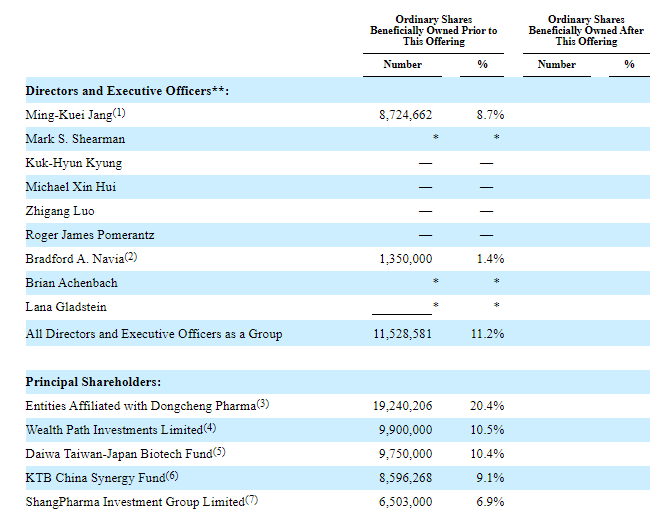Click header 'Ordinary Shares Beneficially Owned After This Offering'
The image size is (671, 516).
point(586,30)
